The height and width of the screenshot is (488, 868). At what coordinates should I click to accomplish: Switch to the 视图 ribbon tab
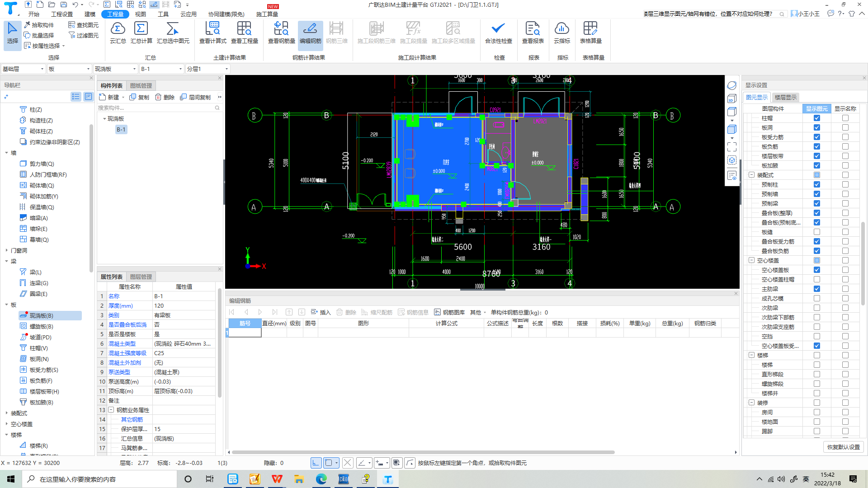point(140,14)
